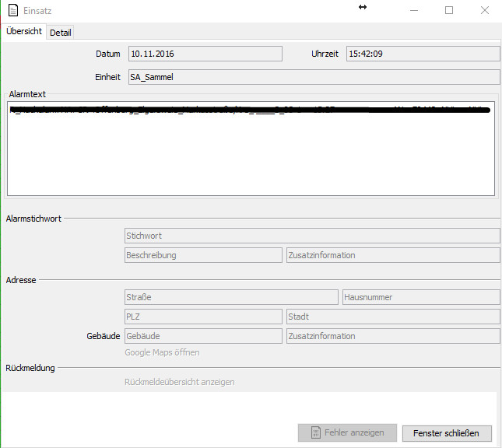Click the Einheit field with SA_Sammel

pyautogui.click(x=313, y=77)
